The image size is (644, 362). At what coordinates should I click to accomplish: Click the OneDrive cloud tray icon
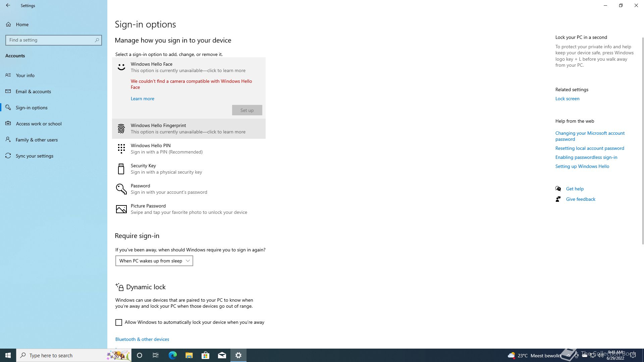click(584, 355)
